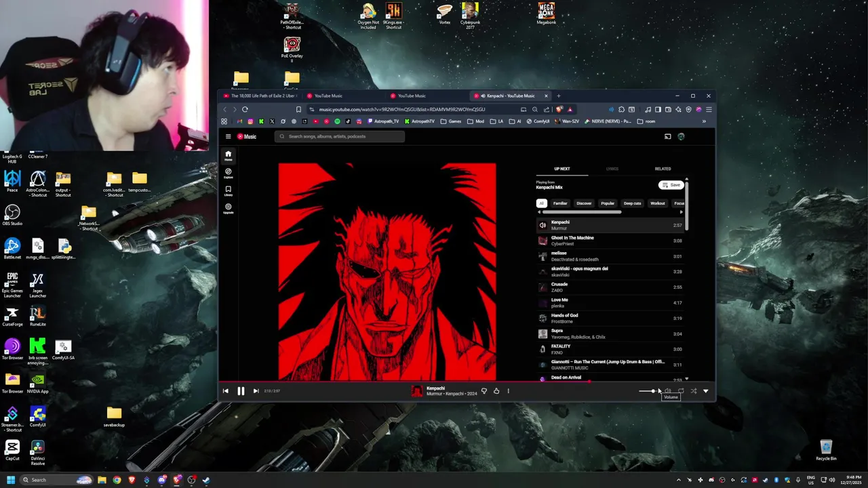Toggle shuffle in the player bar
Screen dimensions: 868x488
click(x=693, y=391)
